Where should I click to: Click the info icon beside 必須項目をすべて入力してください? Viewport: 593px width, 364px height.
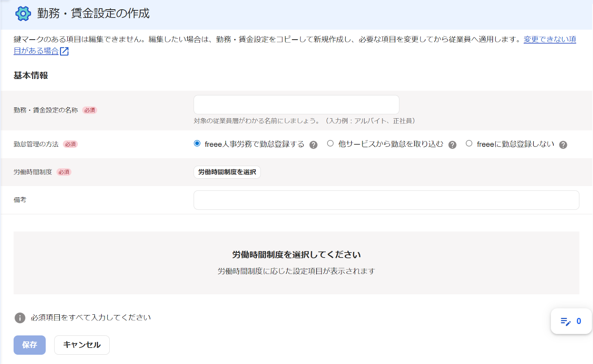20,318
